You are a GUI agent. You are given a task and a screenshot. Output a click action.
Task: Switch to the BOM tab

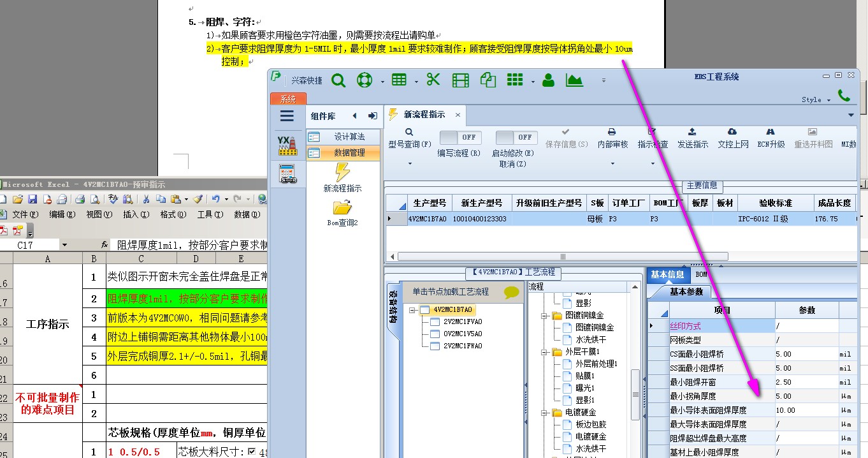[701, 274]
